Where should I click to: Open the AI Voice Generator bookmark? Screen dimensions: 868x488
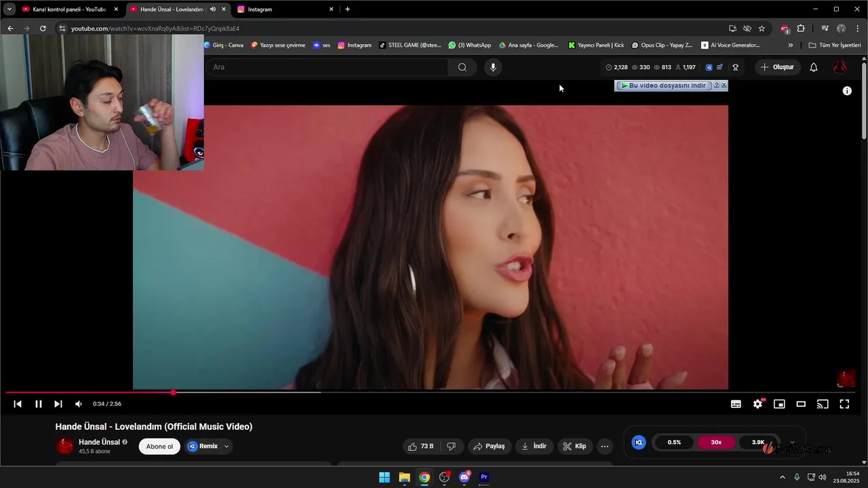(x=730, y=45)
